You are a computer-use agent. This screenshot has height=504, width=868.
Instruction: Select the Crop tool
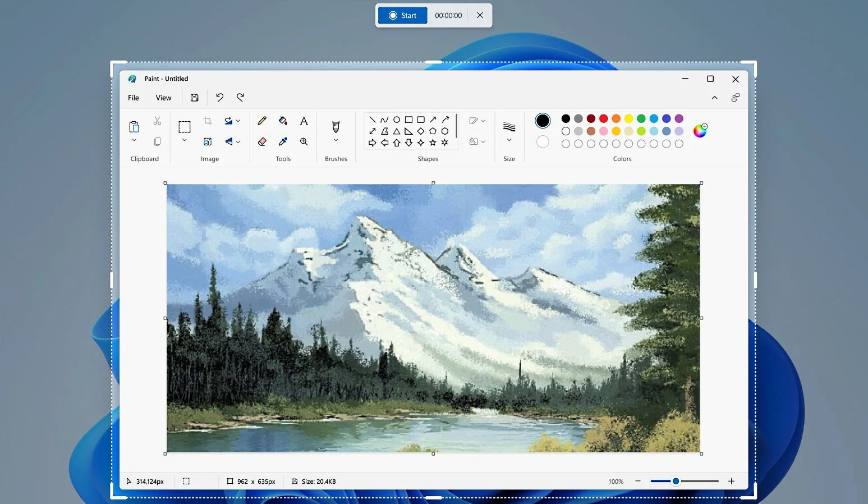click(208, 120)
